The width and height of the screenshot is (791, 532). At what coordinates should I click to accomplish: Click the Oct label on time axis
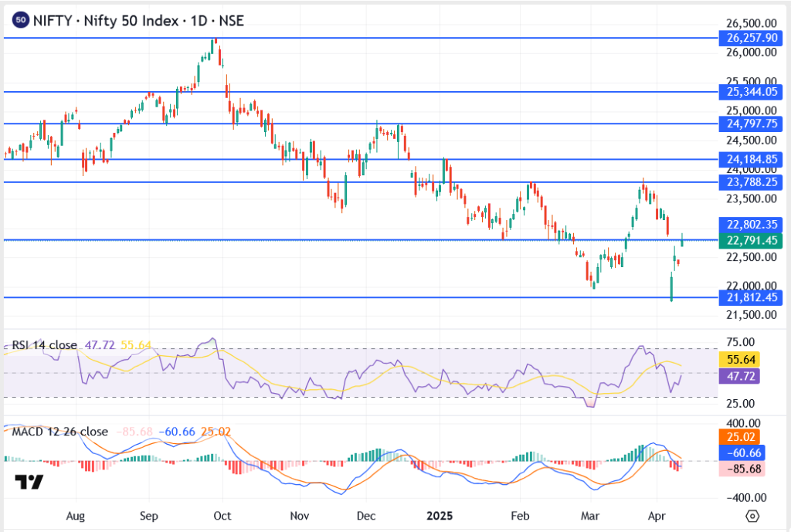click(222, 515)
